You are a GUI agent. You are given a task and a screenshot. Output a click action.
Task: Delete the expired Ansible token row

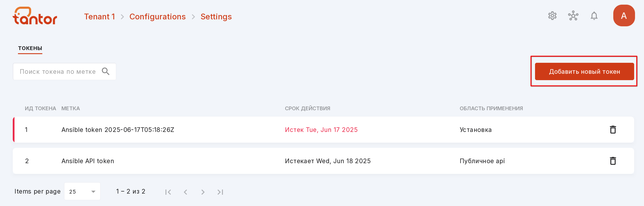[613, 130]
